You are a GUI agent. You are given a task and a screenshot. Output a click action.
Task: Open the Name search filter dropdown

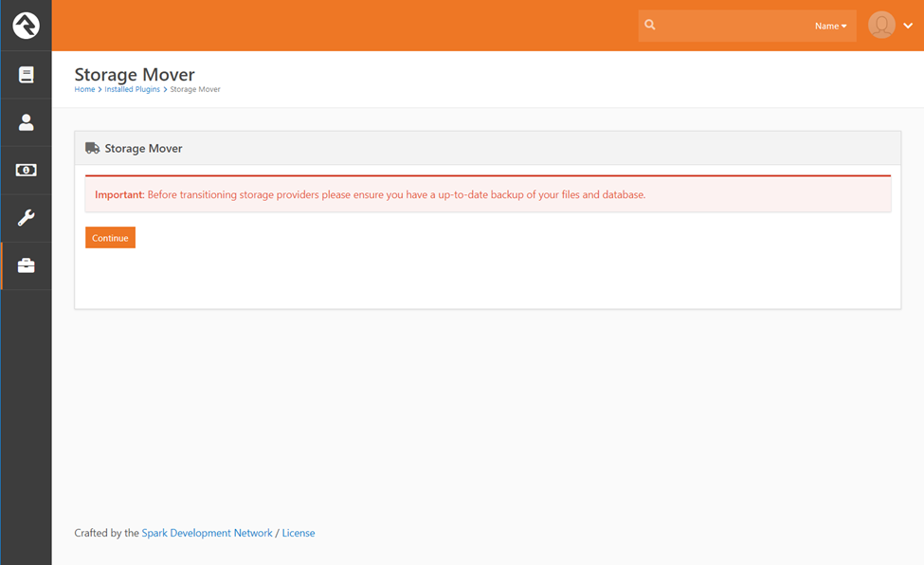point(830,27)
